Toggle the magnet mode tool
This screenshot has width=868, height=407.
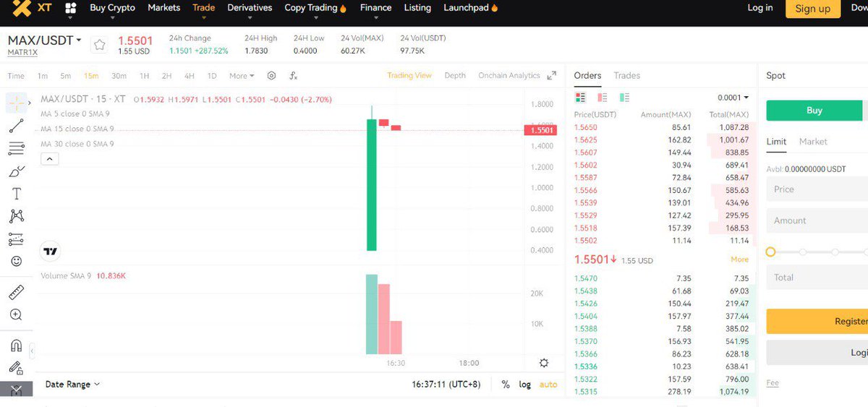[x=16, y=345]
